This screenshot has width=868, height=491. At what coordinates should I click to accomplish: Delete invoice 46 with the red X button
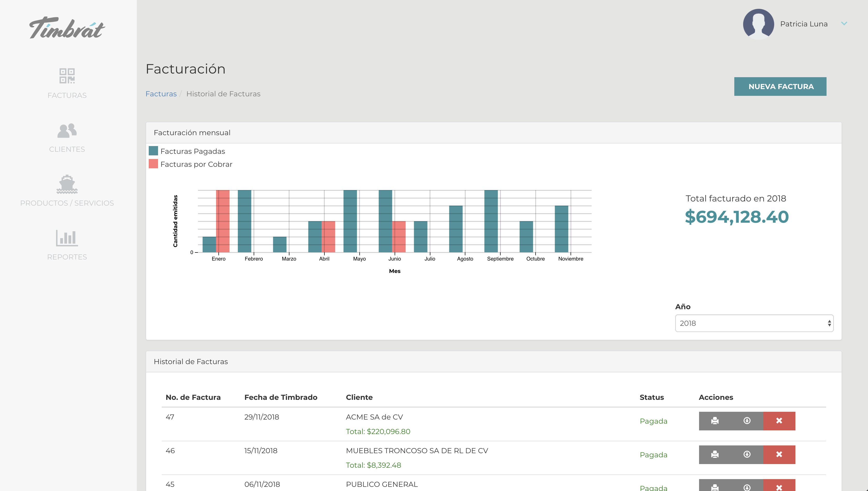click(779, 454)
